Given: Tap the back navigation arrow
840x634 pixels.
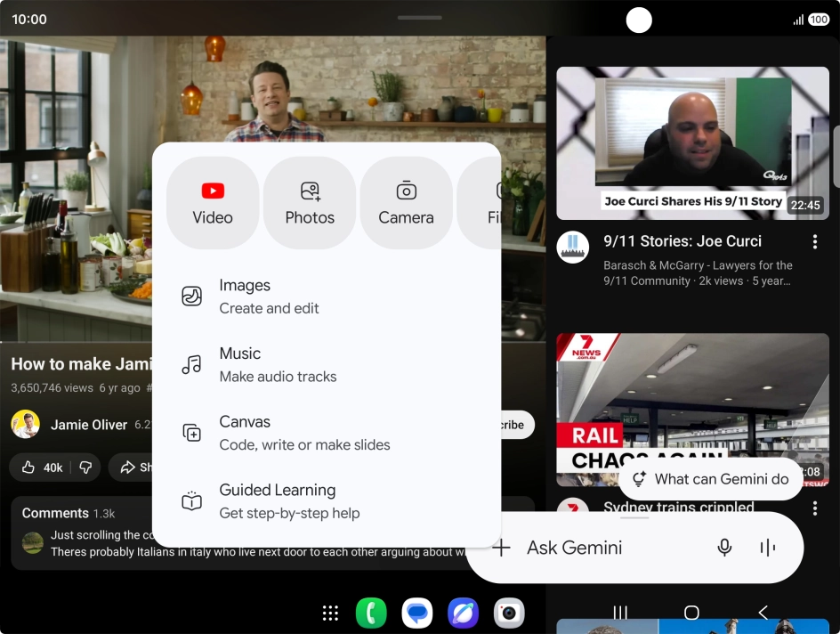Looking at the screenshot, I should pos(763,612).
